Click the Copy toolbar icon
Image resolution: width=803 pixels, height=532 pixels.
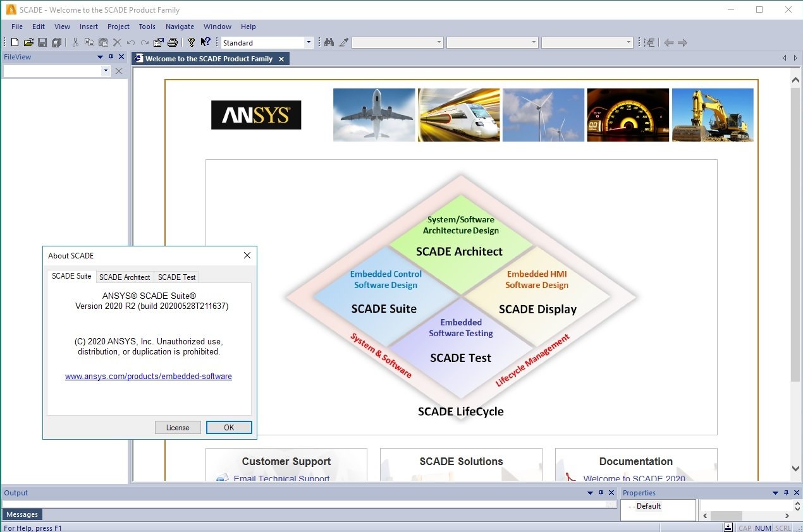pos(89,42)
